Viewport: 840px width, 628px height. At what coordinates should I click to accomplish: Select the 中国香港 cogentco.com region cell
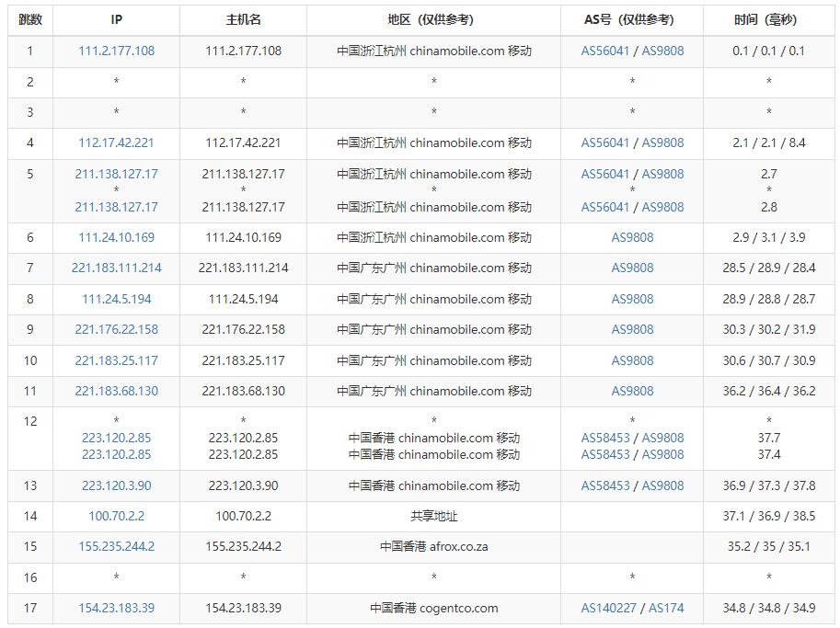433,608
